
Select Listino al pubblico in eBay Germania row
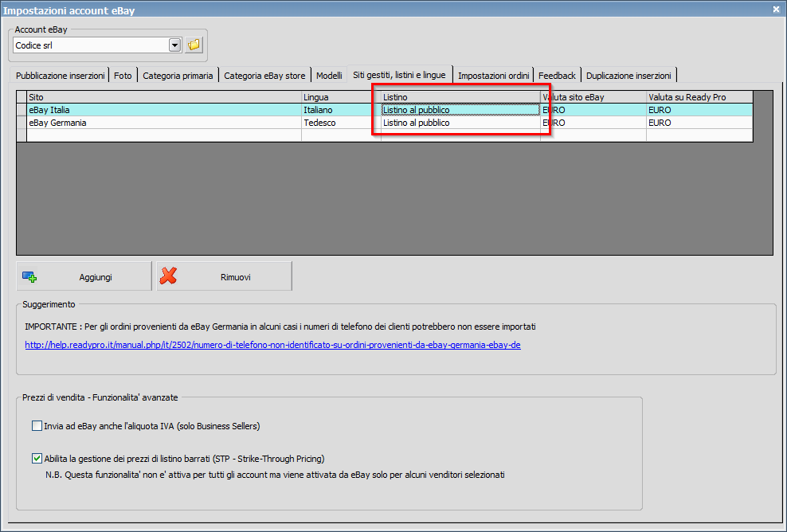click(460, 123)
